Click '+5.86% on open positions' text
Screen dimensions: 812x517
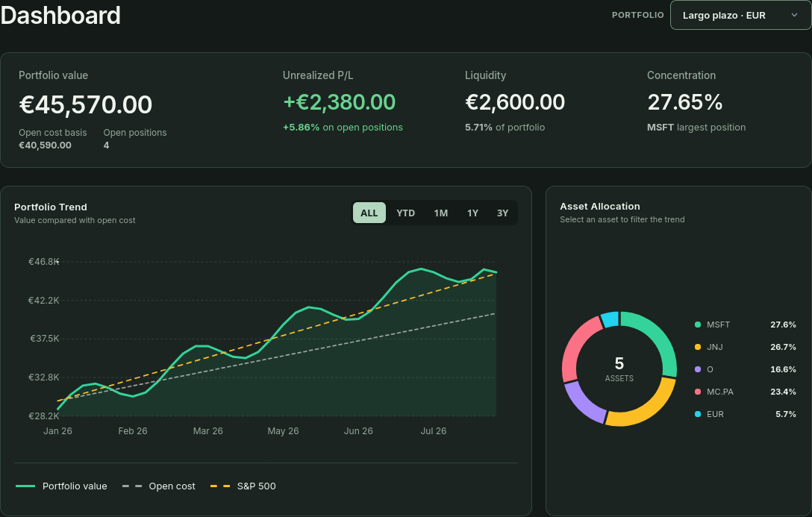tap(343, 128)
